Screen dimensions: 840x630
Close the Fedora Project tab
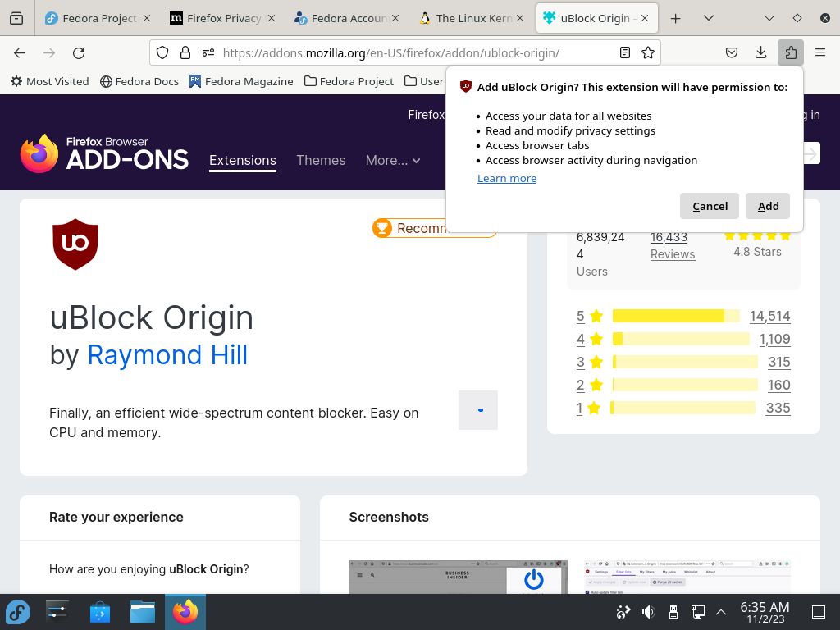[147, 18]
